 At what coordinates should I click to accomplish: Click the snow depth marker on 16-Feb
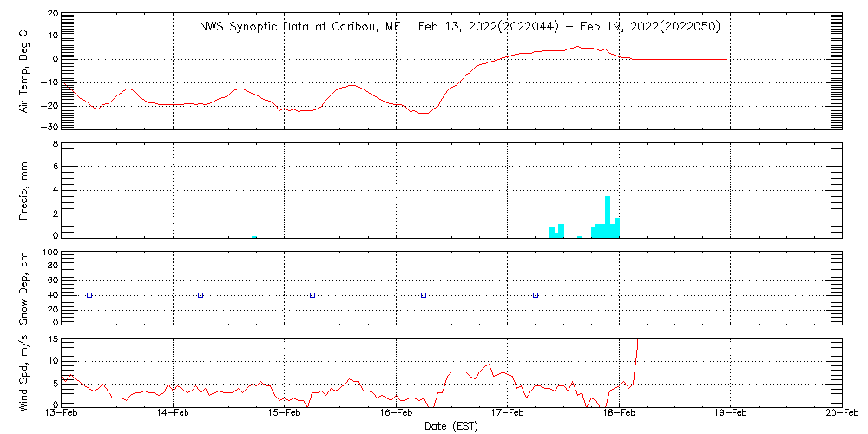click(424, 295)
